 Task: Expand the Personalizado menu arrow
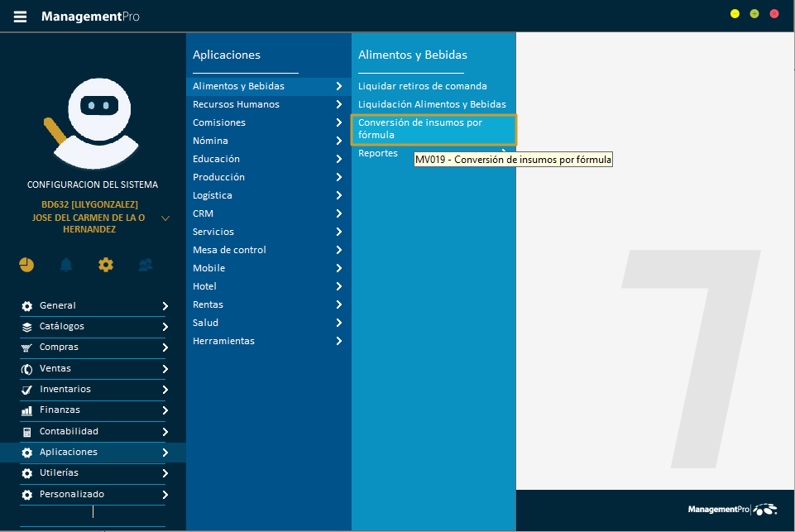[165, 495]
